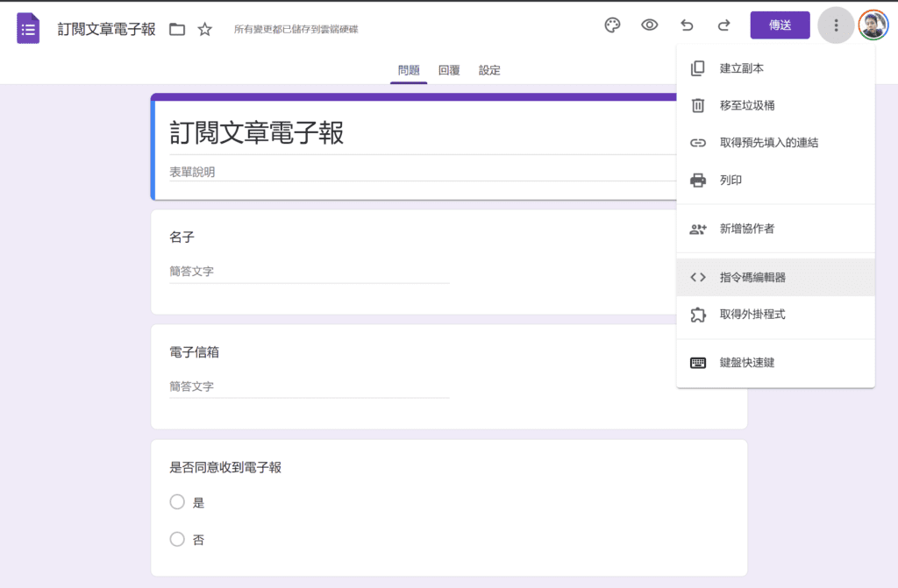
Task: Click the 所有變更都已儲存到雲端硬碟 status text
Action: 296,29
